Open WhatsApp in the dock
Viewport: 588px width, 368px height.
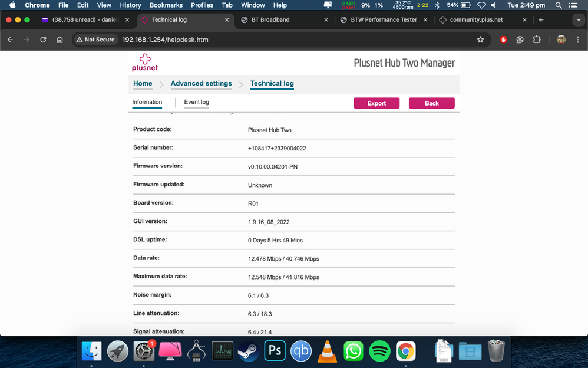point(353,351)
